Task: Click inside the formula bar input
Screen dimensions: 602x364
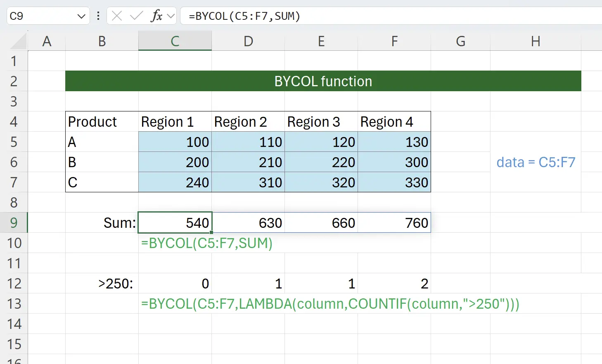Action: pyautogui.click(x=289, y=16)
